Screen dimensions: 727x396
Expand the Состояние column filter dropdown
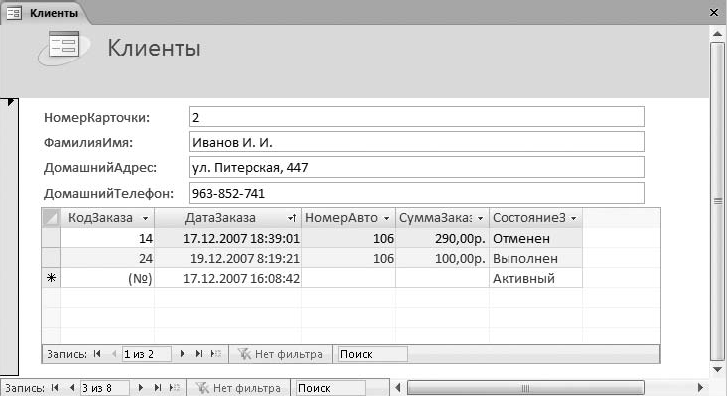[x=574, y=218]
